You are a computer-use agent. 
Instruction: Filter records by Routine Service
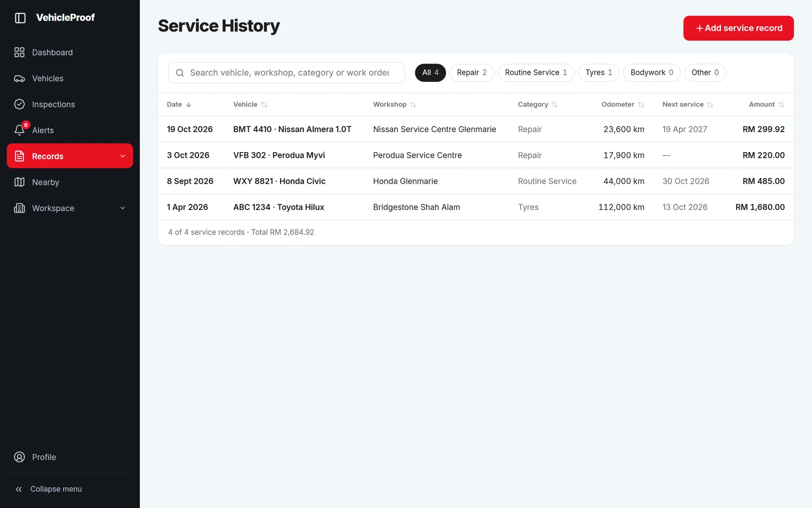(536, 73)
